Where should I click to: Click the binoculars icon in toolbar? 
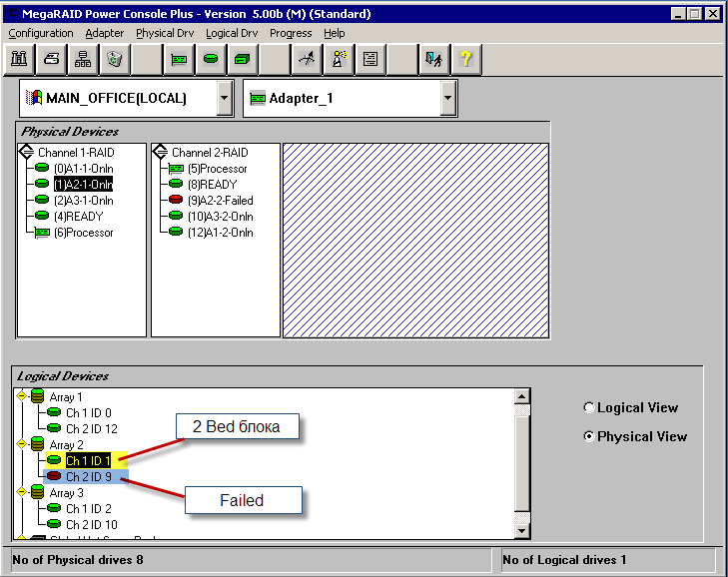[x=20, y=60]
